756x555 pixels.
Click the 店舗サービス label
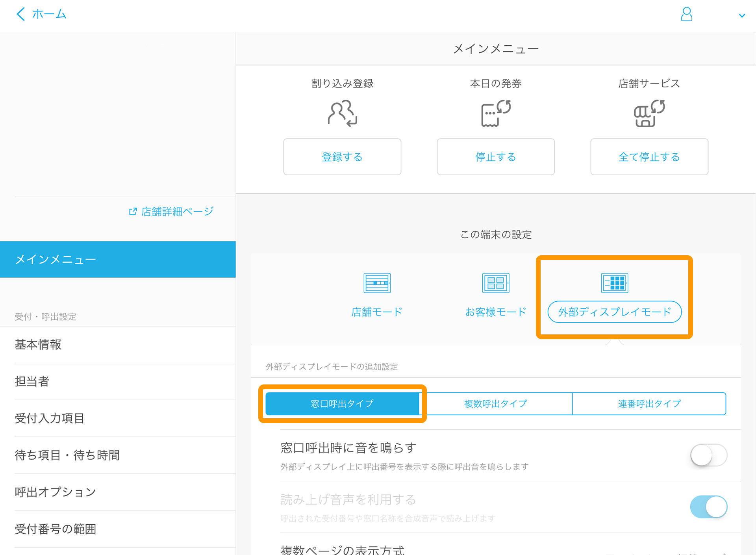point(649,84)
